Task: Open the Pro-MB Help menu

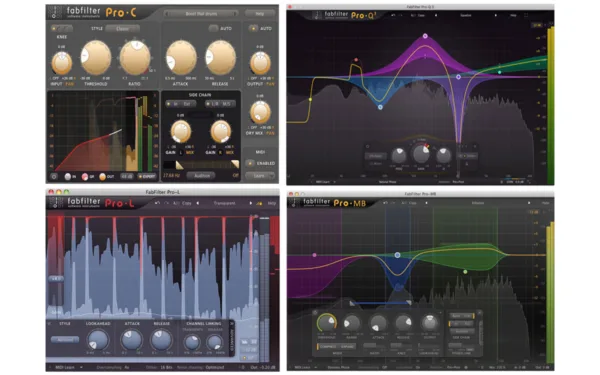Action: (546, 203)
